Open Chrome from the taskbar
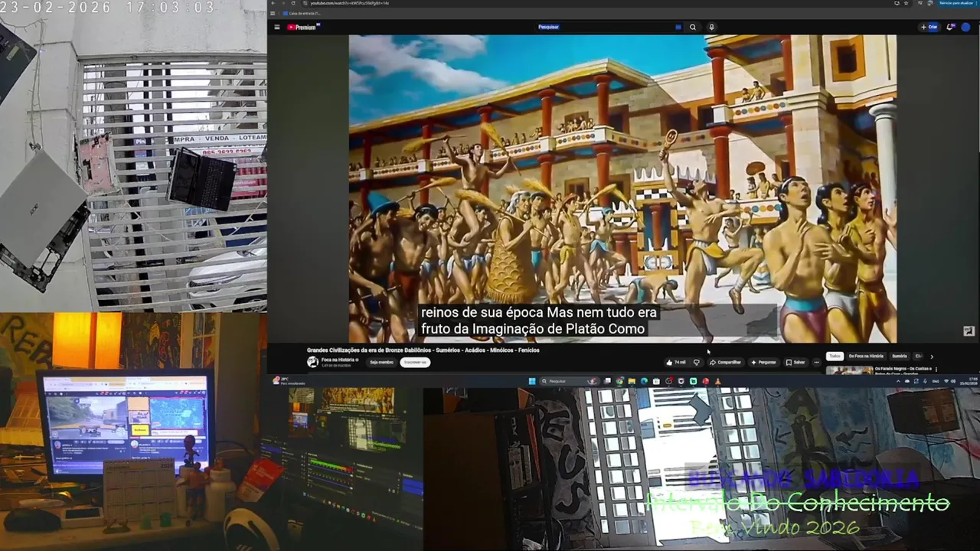Viewport: 980px width, 551px height. 619,381
